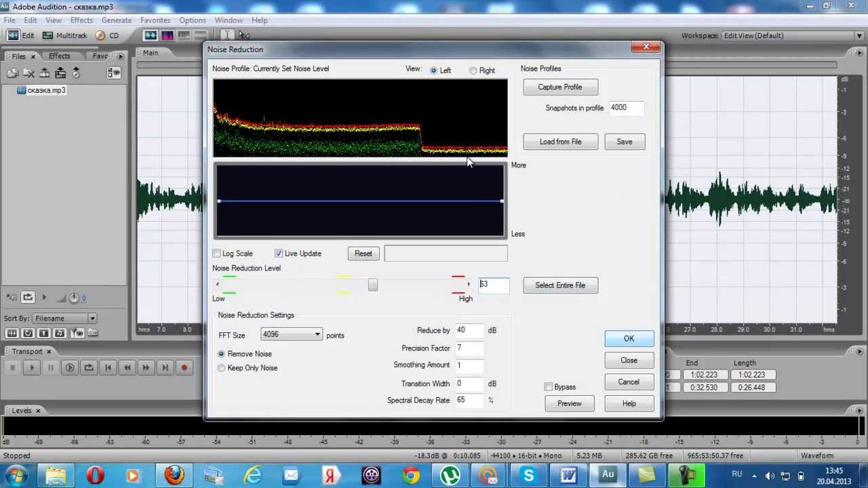Click the Reset button
The width and height of the screenshot is (868, 488).
click(x=363, y=253)
